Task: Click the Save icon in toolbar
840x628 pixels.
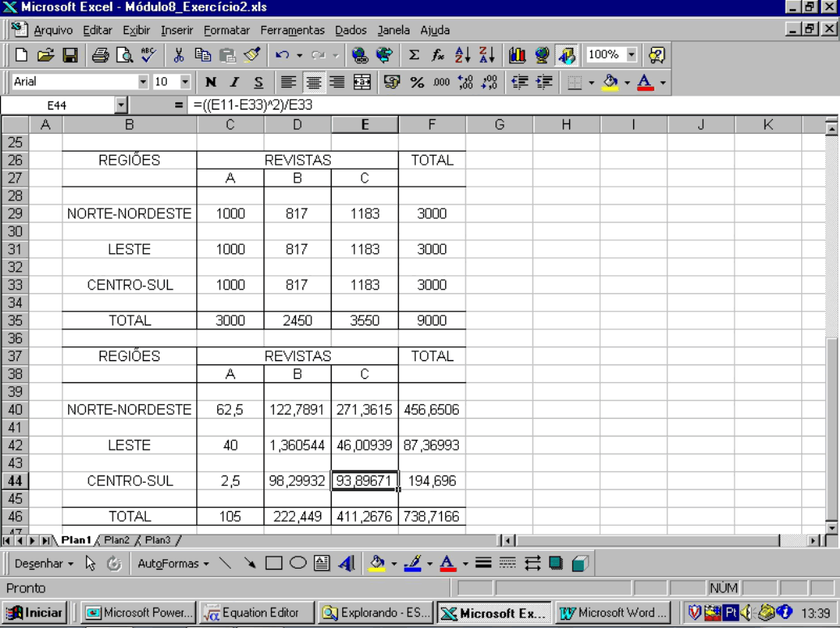Action: (x=70, y=55)
